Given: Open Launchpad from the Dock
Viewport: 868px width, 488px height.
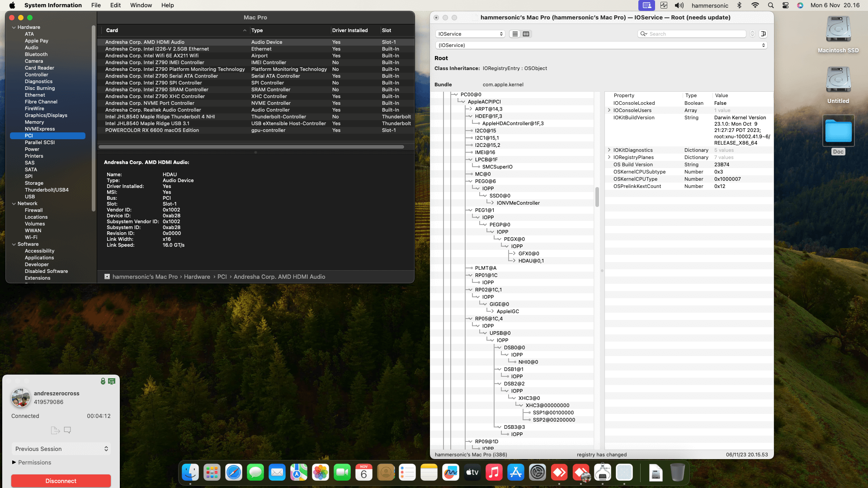Looking at the screenshot, I should [x=212, y=473].
